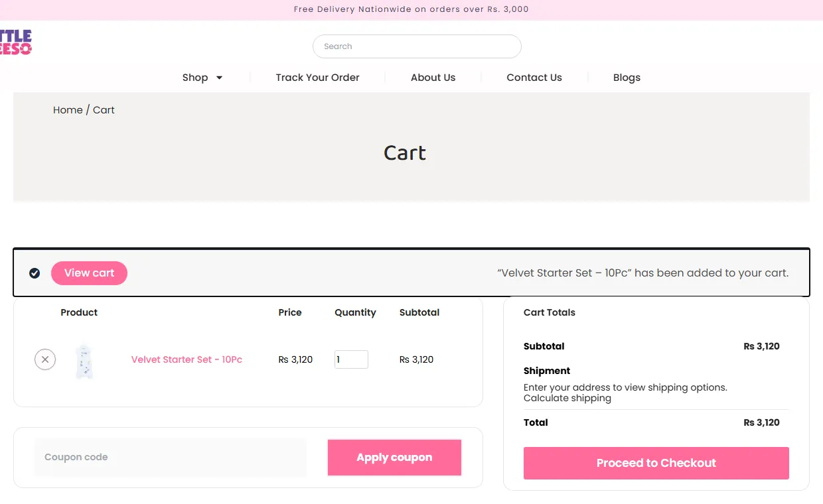This screenshot has height=504, width=823.
Task: Open the Contact Us page
Action: (x=534, y=78)
